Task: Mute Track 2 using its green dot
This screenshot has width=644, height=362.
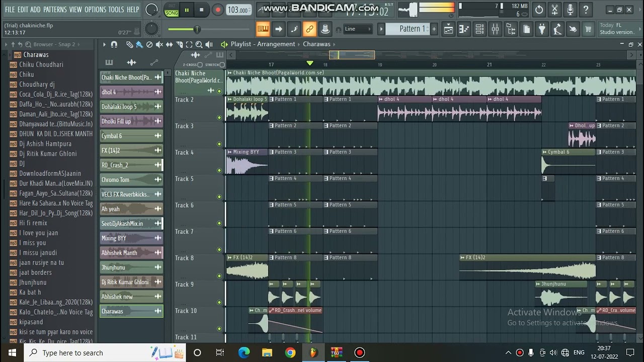Action: (x=219, y=118)
